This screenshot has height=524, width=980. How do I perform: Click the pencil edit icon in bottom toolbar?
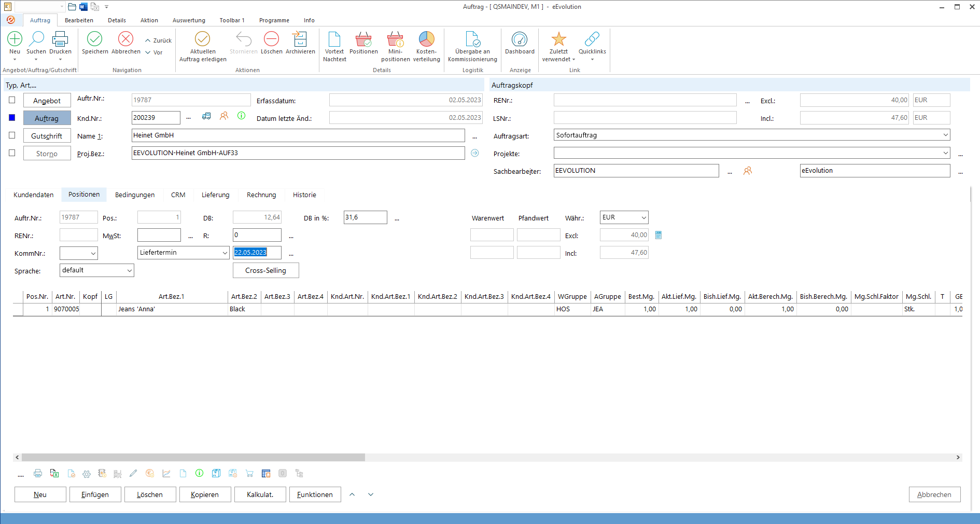coord(133,473)
